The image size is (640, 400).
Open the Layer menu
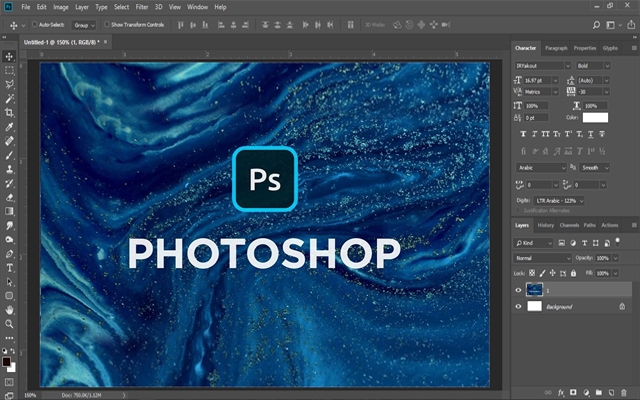click(82, 7)
